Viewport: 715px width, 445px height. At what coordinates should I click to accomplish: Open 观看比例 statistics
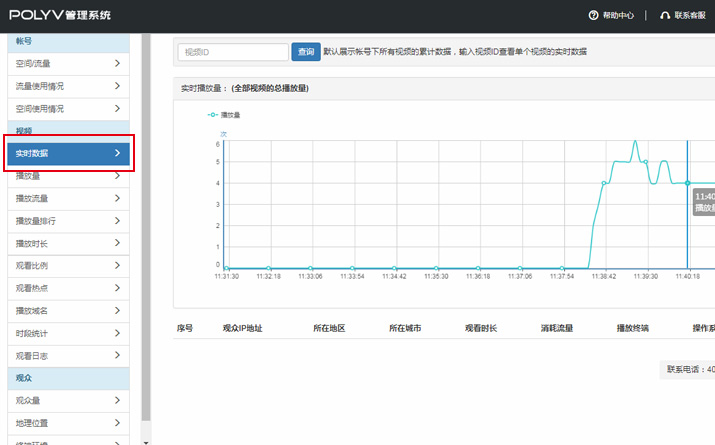pos(67,266)
